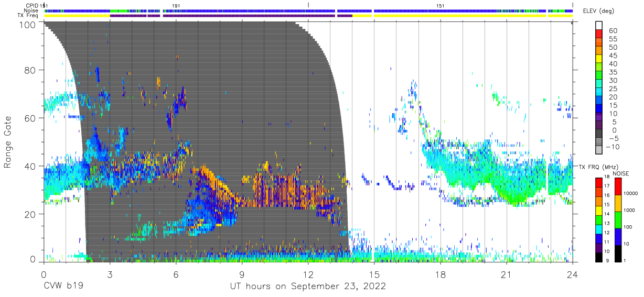Click the CPID value '191'
The image size is (644, 297).
(176, 5)
